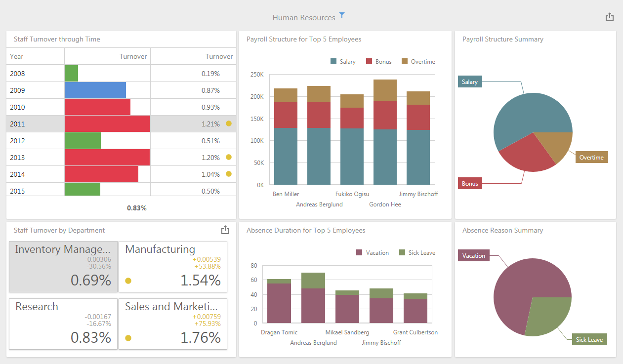
Task: Click the yellow dot on the Manufacturing card
Action: click(x=128, y=281)
